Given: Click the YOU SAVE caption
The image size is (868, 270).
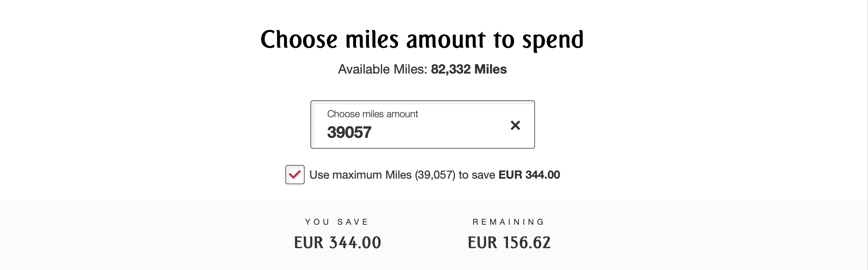Looking at the screenshot, I should pyautogui.click(x=337, y=222).
